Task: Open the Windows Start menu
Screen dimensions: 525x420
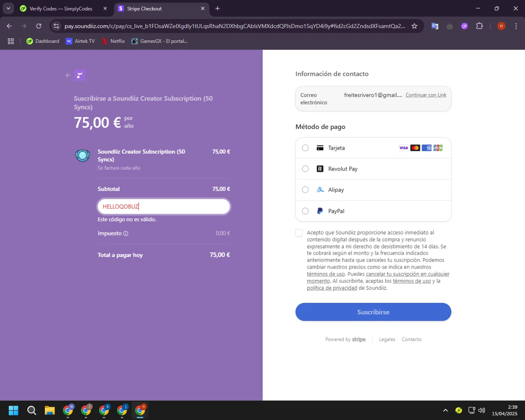Action: click(13, 410)
